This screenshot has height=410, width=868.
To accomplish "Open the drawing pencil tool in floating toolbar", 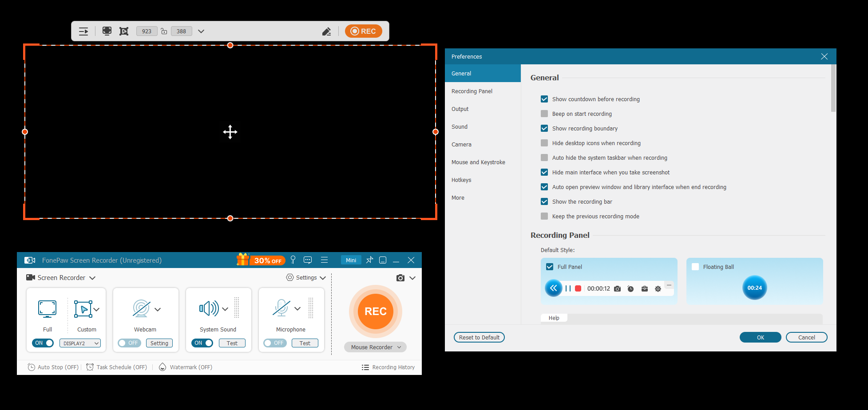I will pos(327,31).
